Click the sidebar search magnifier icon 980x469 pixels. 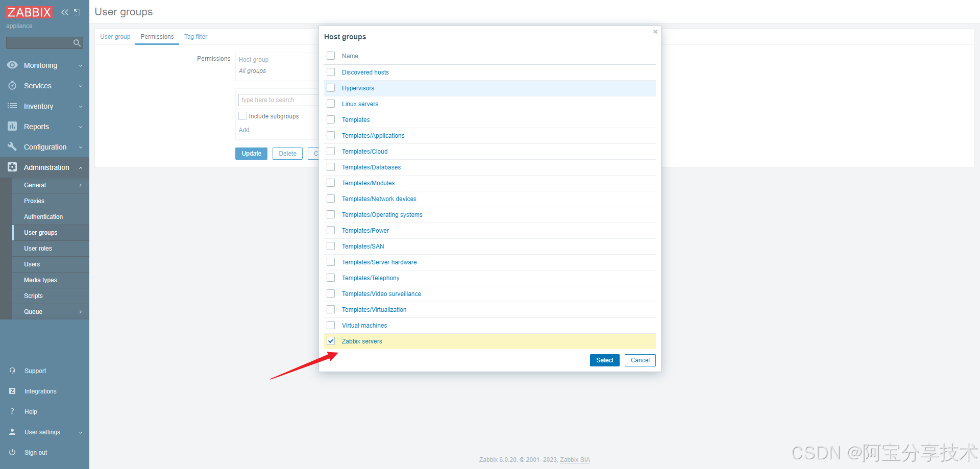(x=77, y=43)
